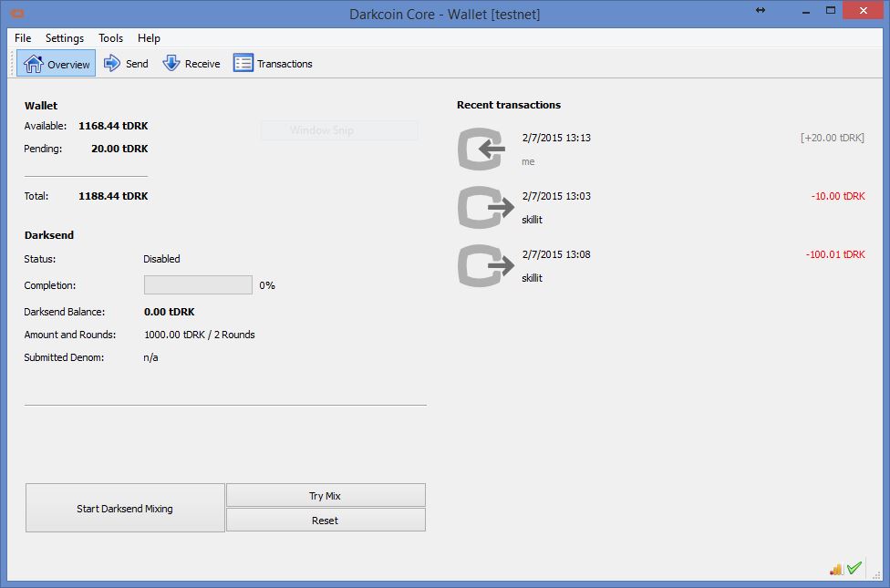Click the date 2/7/2015 13:08
890x588 pixels.
(x=556, y=254)
